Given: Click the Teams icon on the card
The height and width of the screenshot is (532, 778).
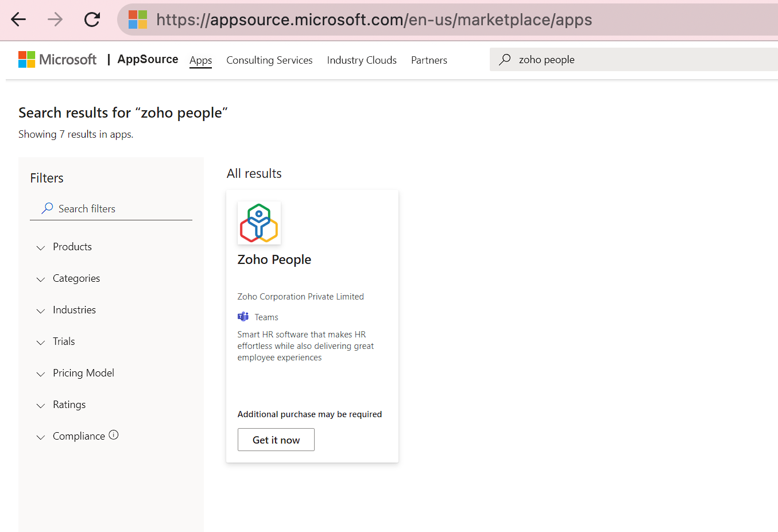Looking at the screenshot, I should coord(243,317).
